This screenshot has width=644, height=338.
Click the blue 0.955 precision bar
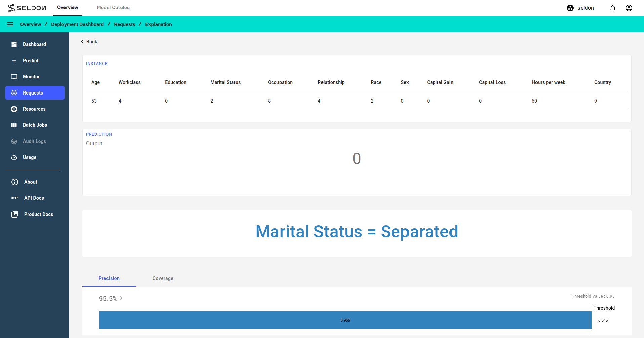click(345, 320)
